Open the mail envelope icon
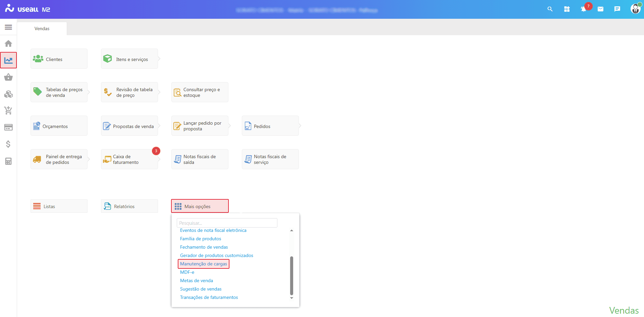This screenshot has height=317, width=644. coord(600,9)
